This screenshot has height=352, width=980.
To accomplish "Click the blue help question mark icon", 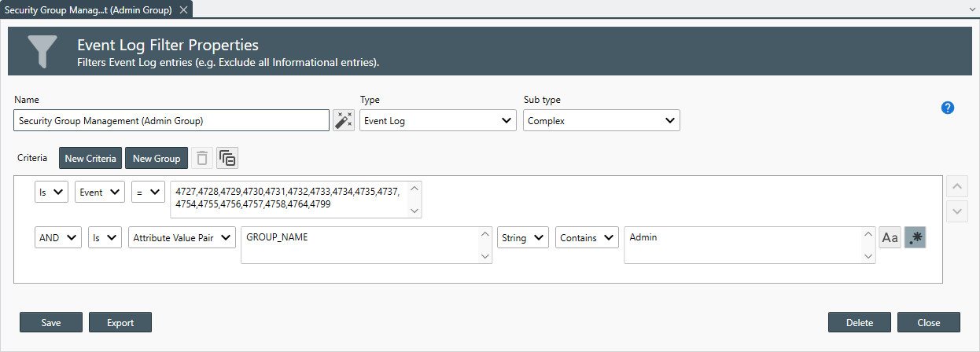I will point(948,108).
